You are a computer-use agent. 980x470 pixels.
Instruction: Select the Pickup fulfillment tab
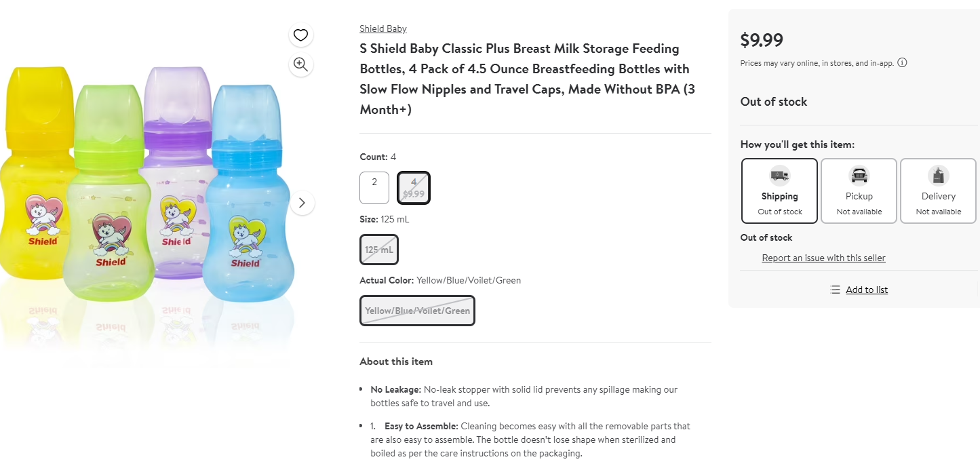click(x=859, y=191)
